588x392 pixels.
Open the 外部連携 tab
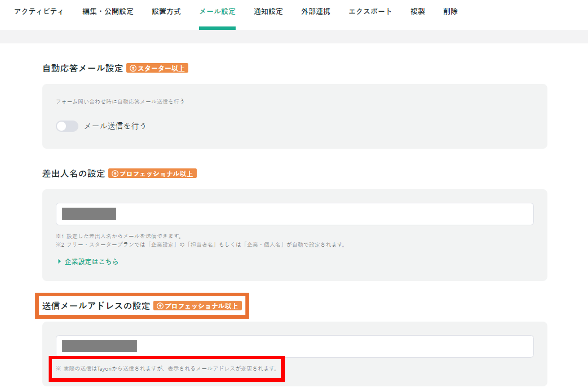315,11
